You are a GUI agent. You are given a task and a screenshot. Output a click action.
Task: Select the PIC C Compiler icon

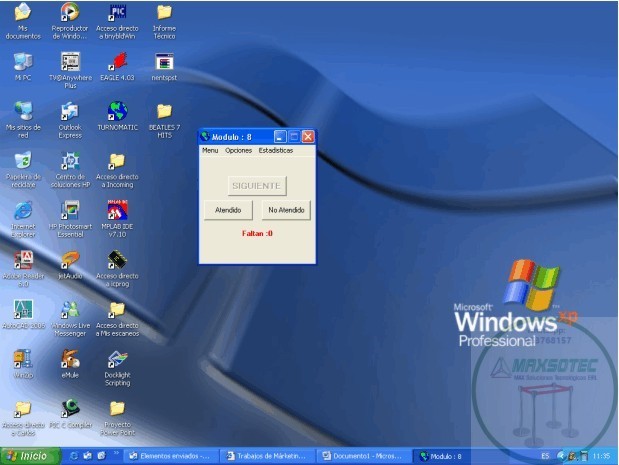[x=69, y=408]
